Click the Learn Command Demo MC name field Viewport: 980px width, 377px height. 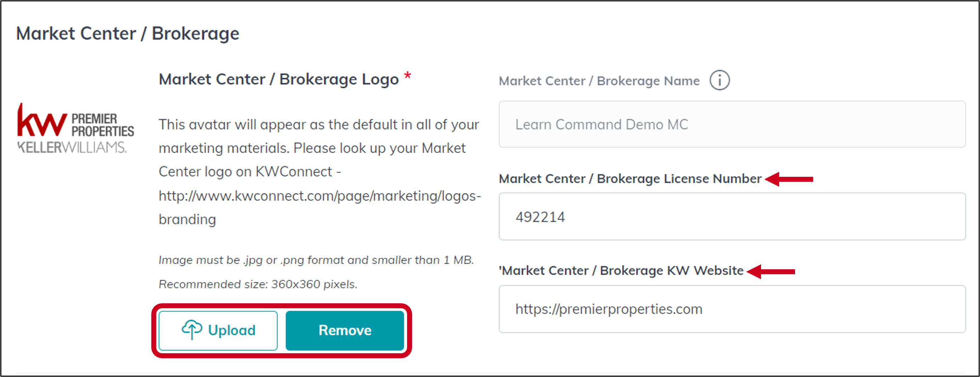coord(732,124)
